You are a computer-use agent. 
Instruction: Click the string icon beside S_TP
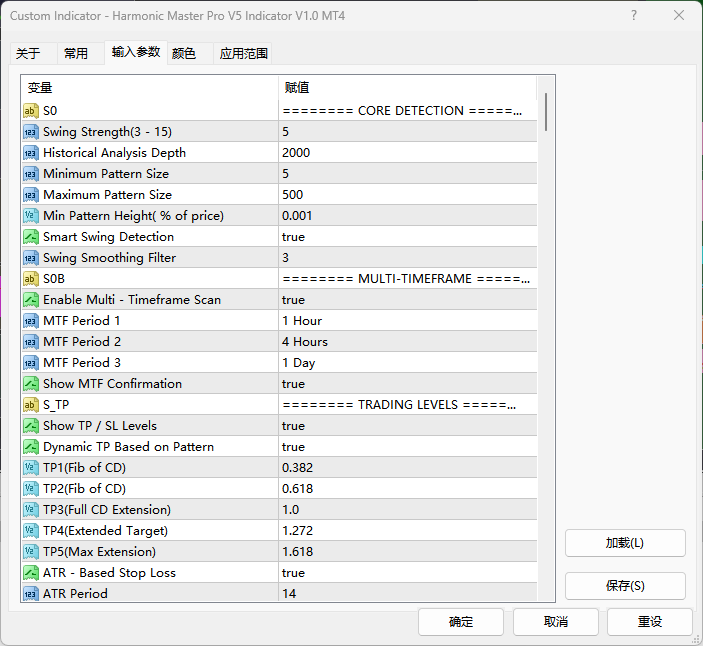pyautogui.click(x=30, y=405)
